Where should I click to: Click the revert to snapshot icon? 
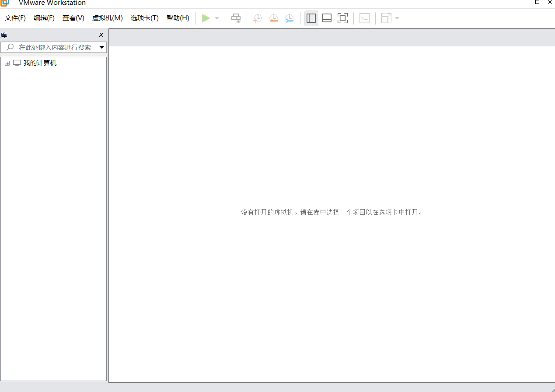click(x=273, y=18)
